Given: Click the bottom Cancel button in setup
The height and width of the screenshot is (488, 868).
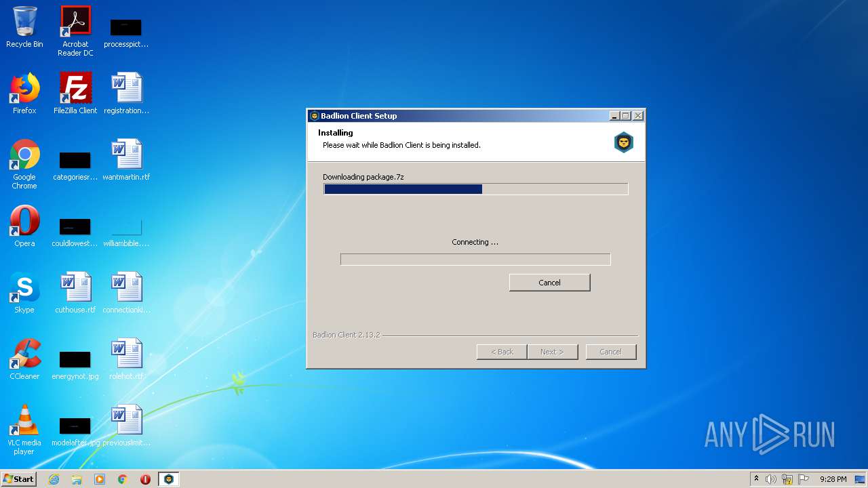Looking at the screenshot, I should click(610, 352).
